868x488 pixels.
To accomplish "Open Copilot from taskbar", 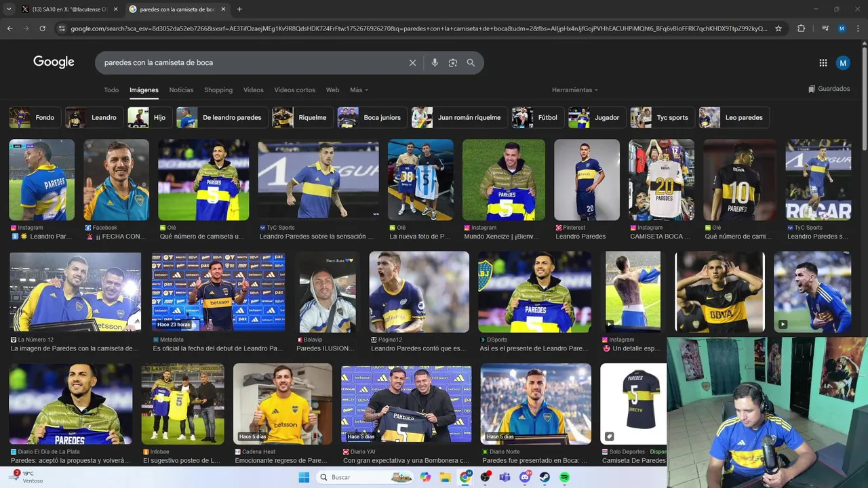I will (425, 477).
